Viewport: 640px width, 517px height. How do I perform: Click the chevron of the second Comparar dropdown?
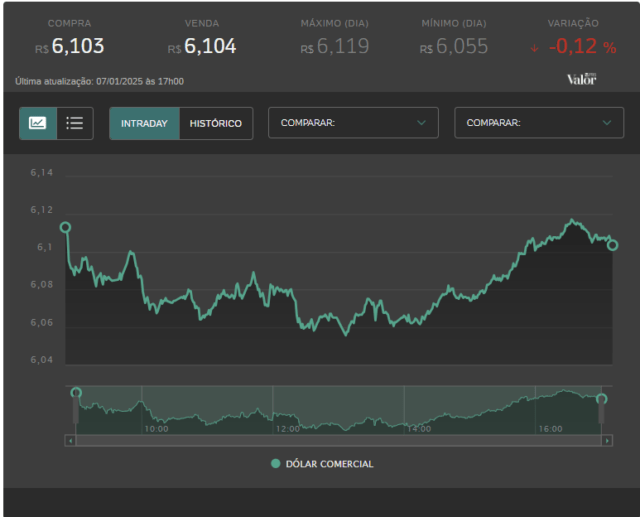coord(607,123)
